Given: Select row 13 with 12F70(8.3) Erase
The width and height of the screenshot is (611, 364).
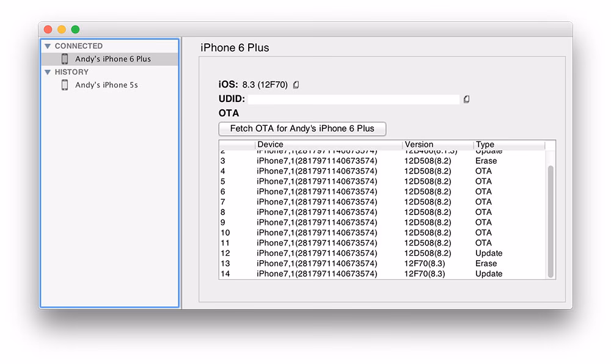Looking at the screenshot, I should tap(379, 264).
